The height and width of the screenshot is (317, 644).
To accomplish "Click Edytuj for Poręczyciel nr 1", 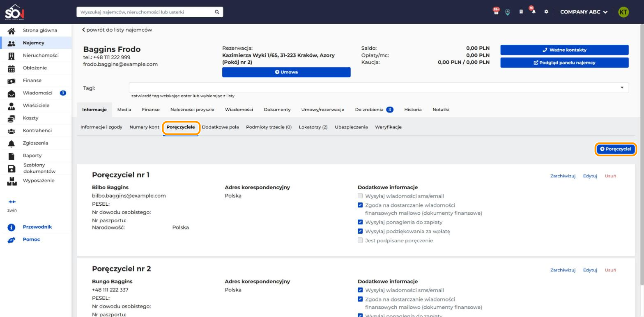I will (590, 176).
